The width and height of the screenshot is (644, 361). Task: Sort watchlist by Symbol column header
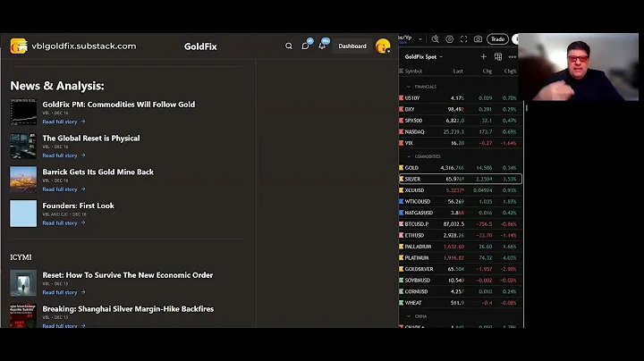tap(413, 71)
